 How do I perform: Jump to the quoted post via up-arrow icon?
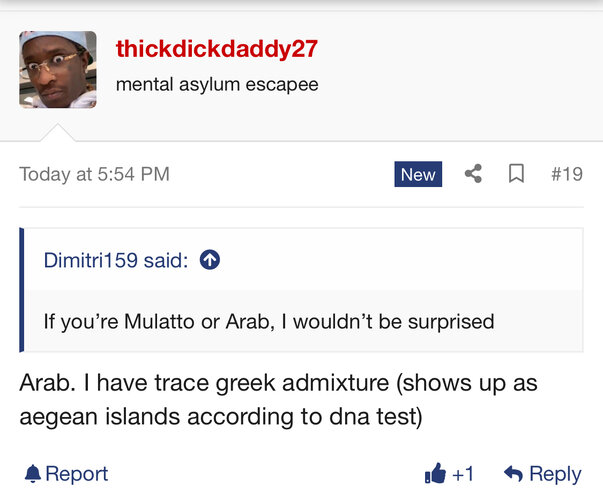210,260
